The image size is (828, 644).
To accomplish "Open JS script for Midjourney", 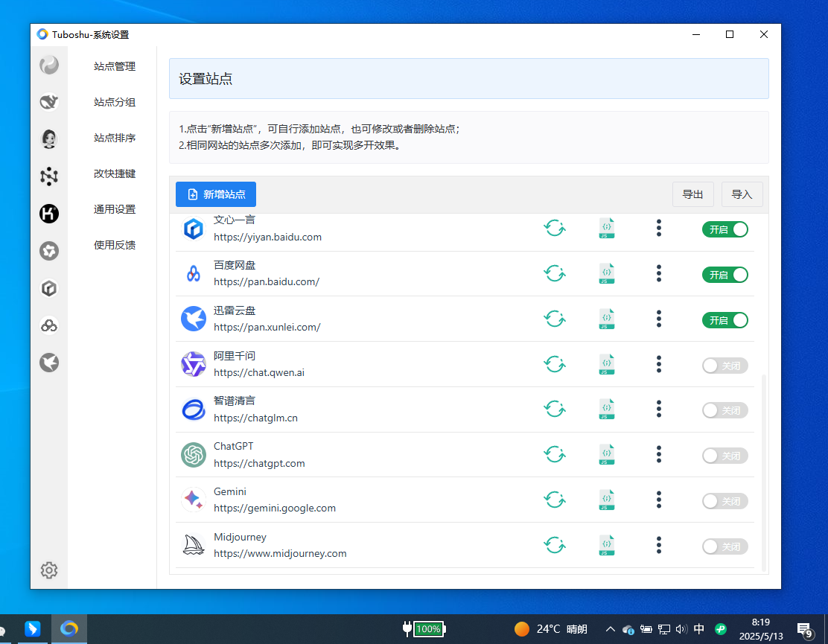I will click(x=607, y=545).
